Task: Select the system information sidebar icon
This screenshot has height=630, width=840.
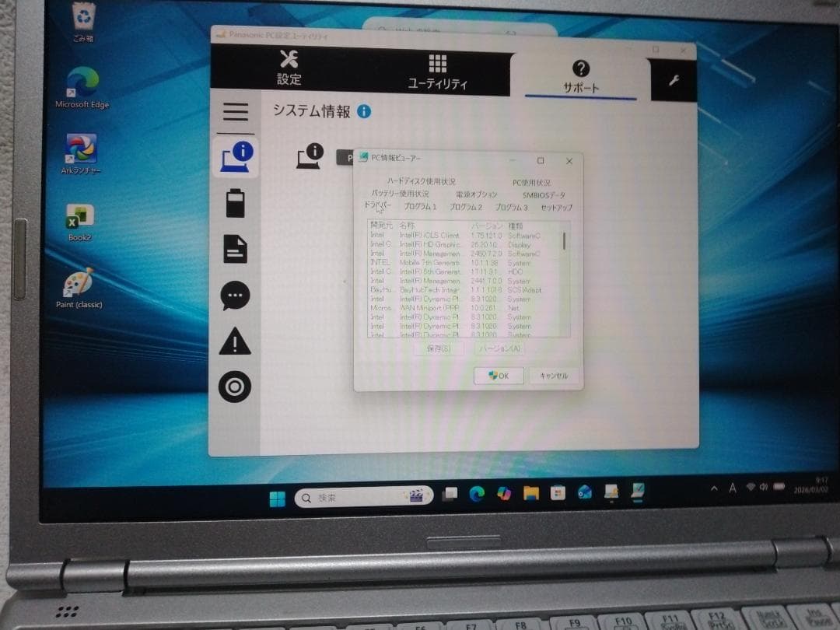Action: (x=236, y=157)
